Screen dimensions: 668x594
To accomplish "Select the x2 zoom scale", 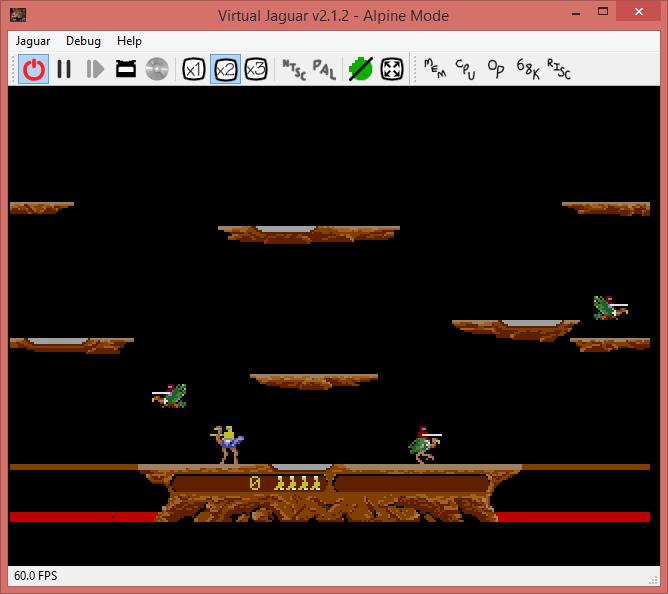I will pyautogui.click(x=225, y=69).
